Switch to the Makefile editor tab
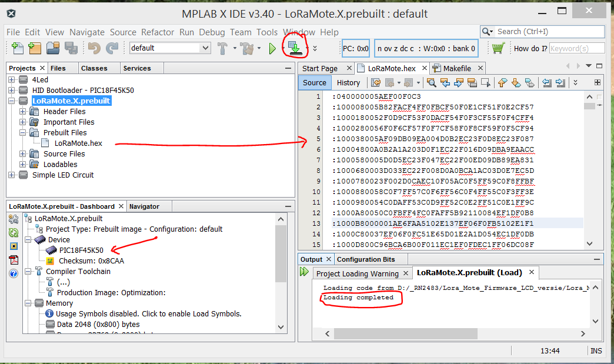Image resolution: width=614 pixels, height=364 pixels. point(457,68)
